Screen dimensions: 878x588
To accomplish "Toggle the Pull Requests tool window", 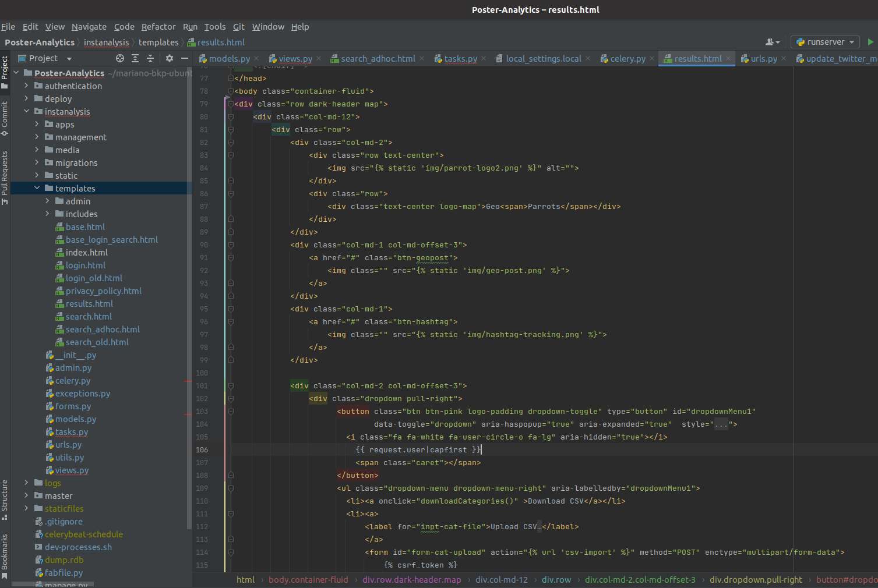I will (x=5, y=178).
